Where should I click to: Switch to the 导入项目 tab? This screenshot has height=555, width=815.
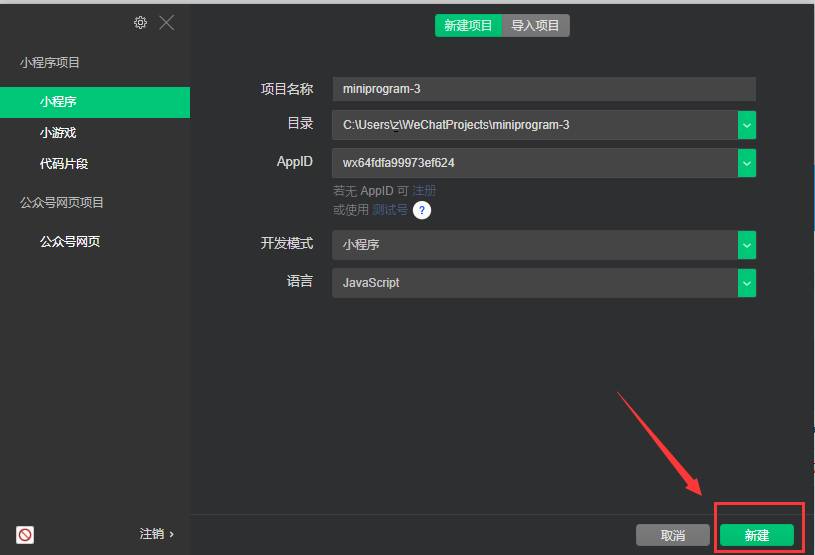pyautogui.click(x=536, y=26)
